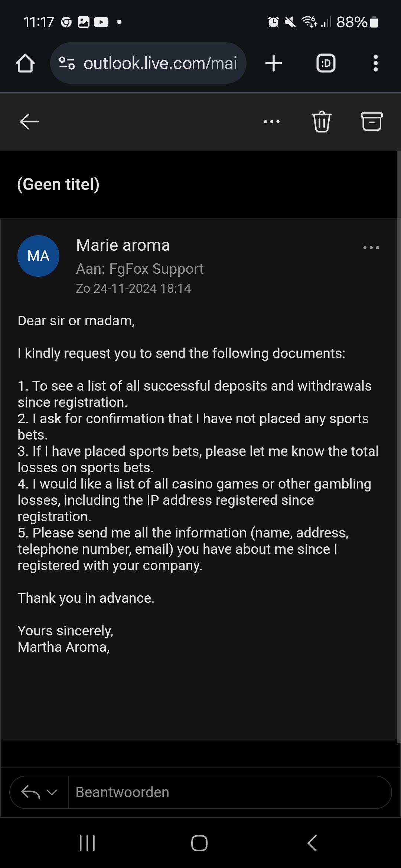Go back to inbox with arrow
Screen dimensions: 401x868
29,121
